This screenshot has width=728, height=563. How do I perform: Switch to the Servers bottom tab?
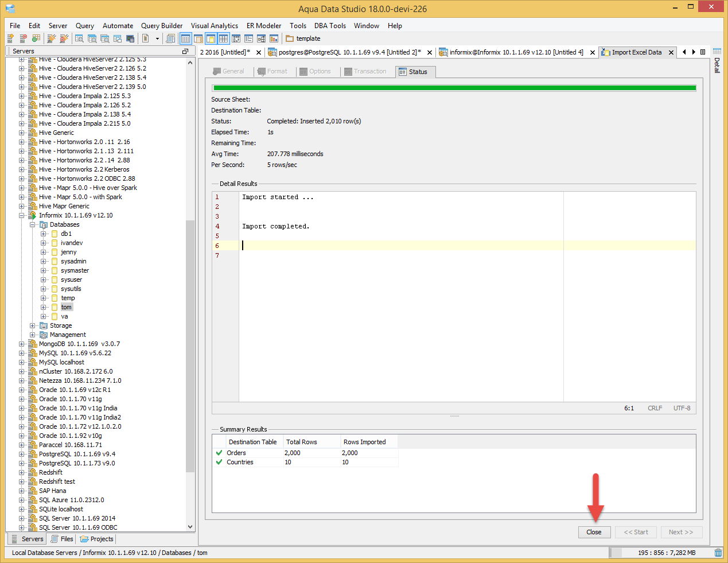click(x=26, y=539)
